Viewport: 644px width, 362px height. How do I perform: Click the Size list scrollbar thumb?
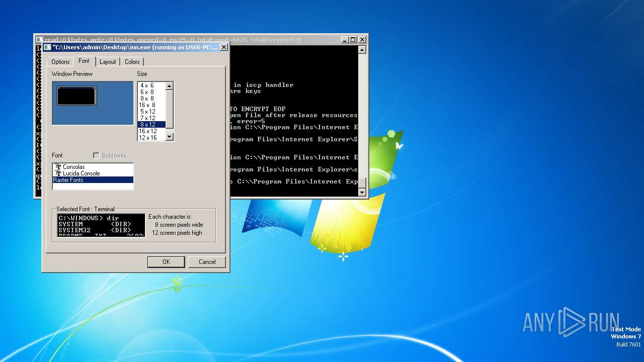170,109
